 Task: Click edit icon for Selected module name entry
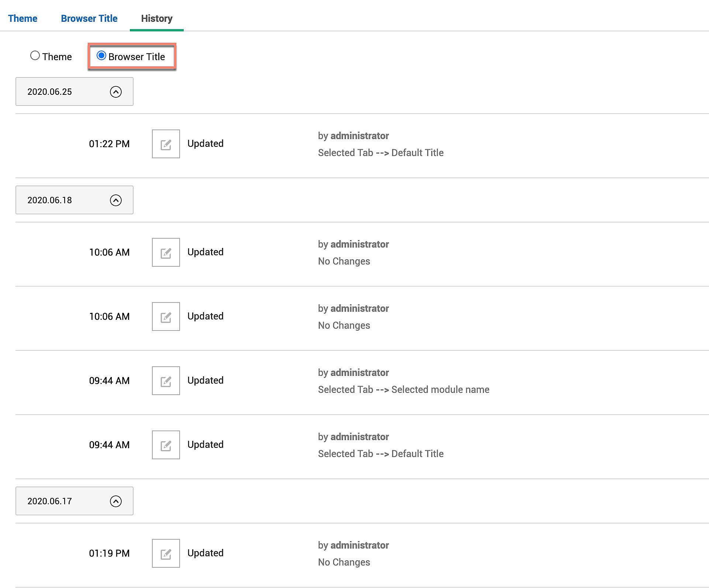[x=166, y=381]
